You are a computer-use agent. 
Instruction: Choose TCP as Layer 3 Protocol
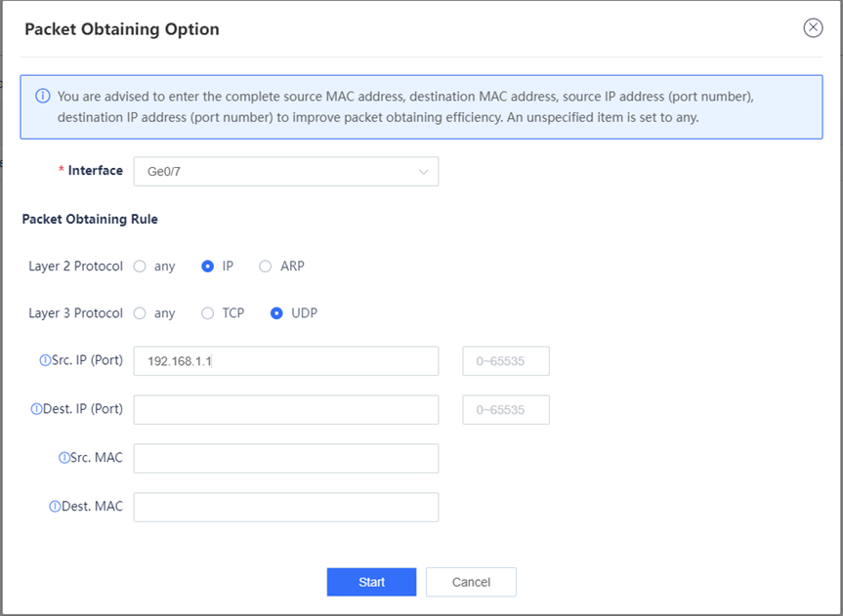208,313
